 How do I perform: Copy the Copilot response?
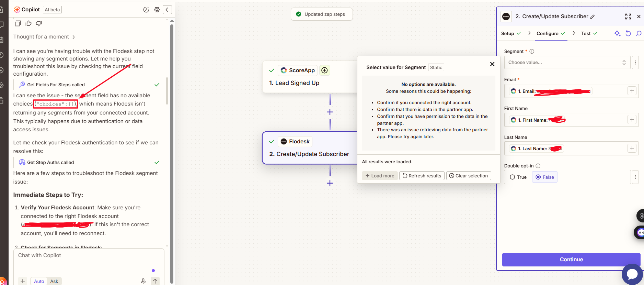[18, 23]
